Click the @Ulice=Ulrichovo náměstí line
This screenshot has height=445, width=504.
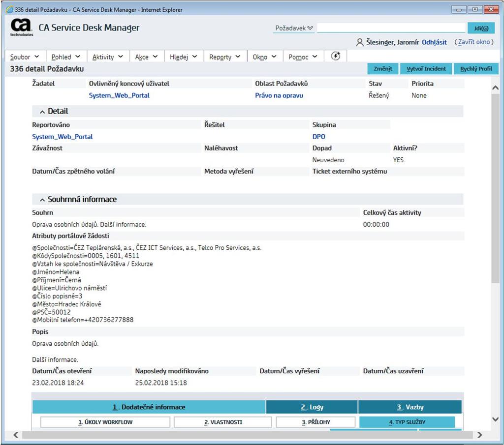(69, 288)
